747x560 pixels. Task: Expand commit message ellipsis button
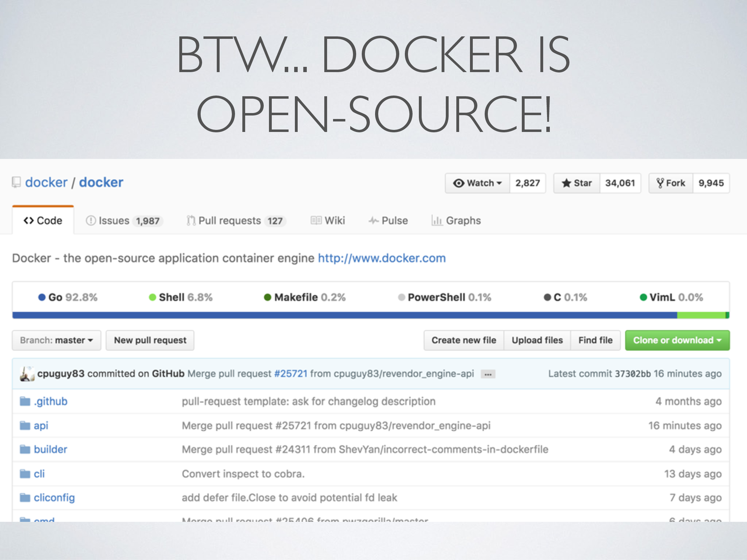(x=488, y=374)
